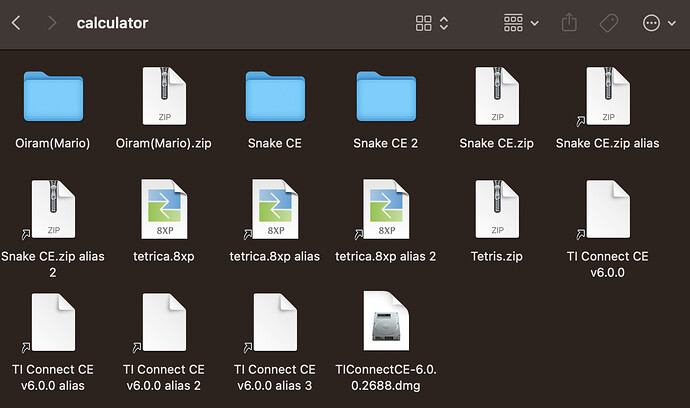Go forward with the right arrow button
This screenshot has height=408, width=690.
pyautogui.click(x=52, y=23)
